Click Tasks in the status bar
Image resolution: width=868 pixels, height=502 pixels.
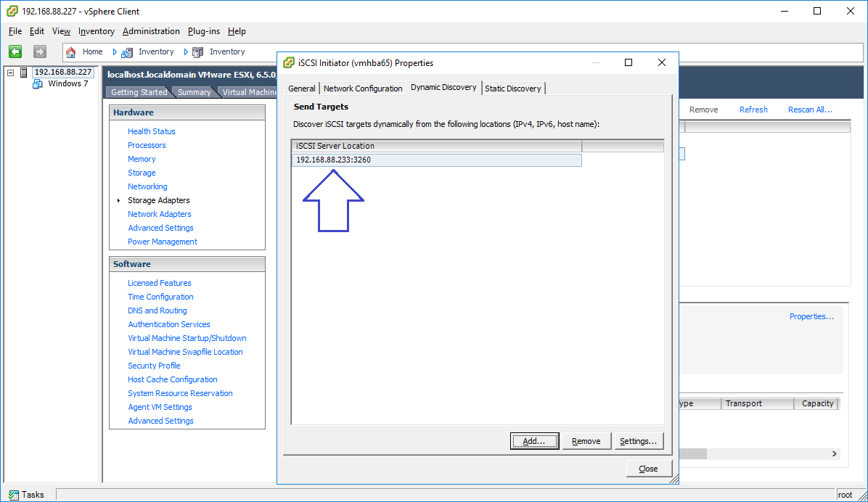(x=33, y=495)
